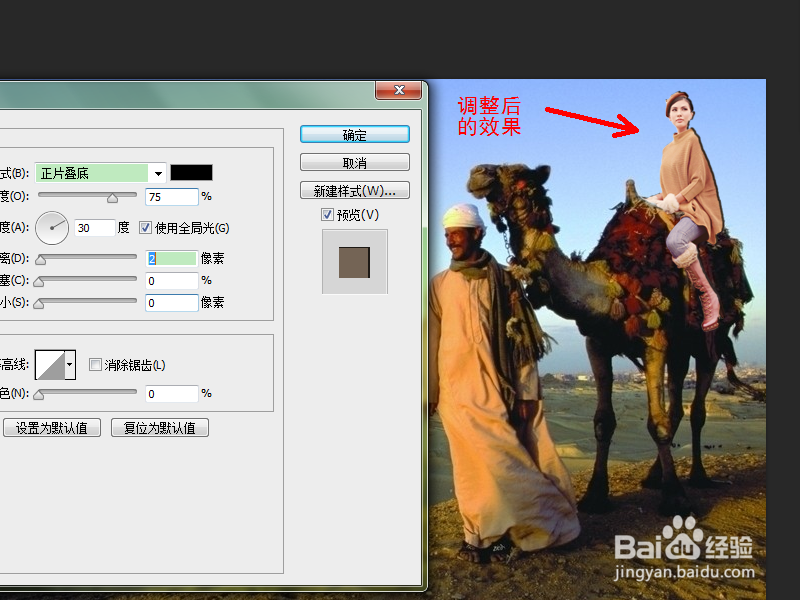The image size is (800, 600).
Task: Open the black shadow color swatch
Action: pyautogui.click(x=191, y=173)
